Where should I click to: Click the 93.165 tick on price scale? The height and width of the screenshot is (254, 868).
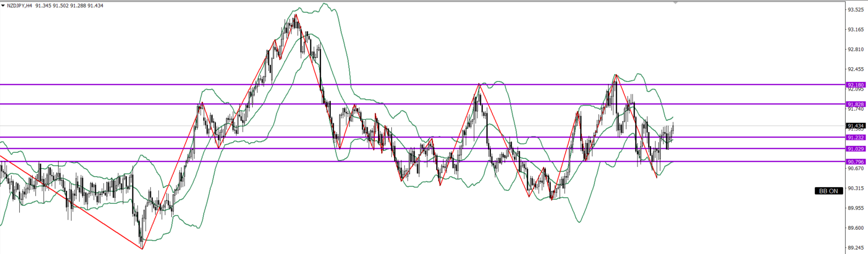pyautogui.click(x=855, y=29)
